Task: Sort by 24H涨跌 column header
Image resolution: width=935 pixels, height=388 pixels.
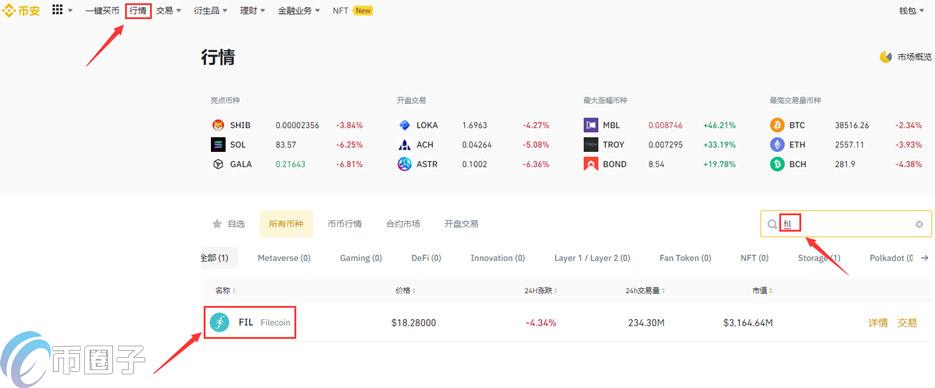Action: pos(542,291)
